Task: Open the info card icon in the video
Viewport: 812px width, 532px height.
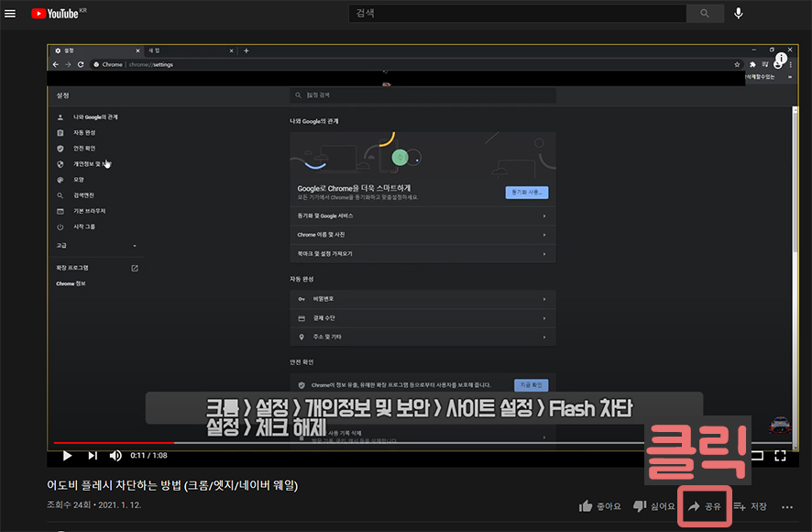Action: pos(781,59)
